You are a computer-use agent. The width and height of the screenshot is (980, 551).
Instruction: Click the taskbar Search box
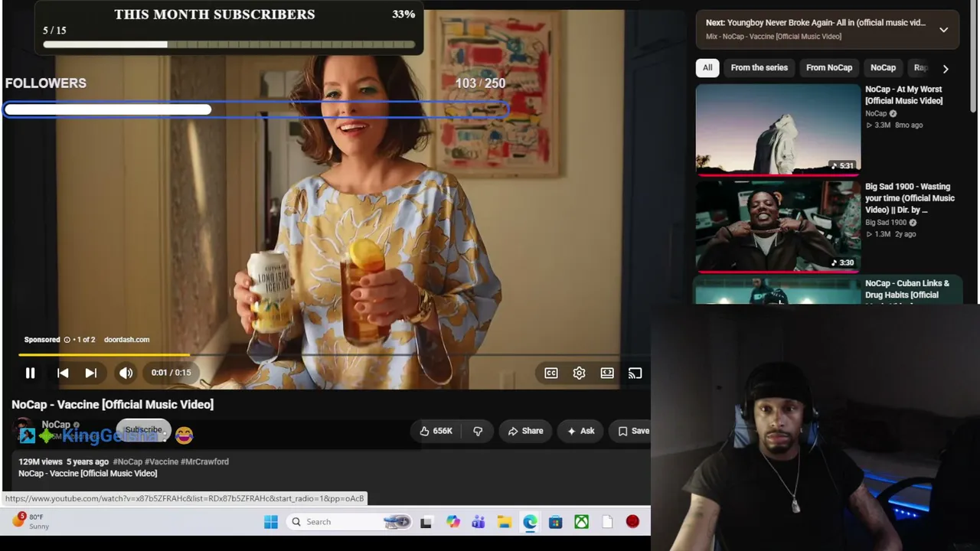pos(351,522)
